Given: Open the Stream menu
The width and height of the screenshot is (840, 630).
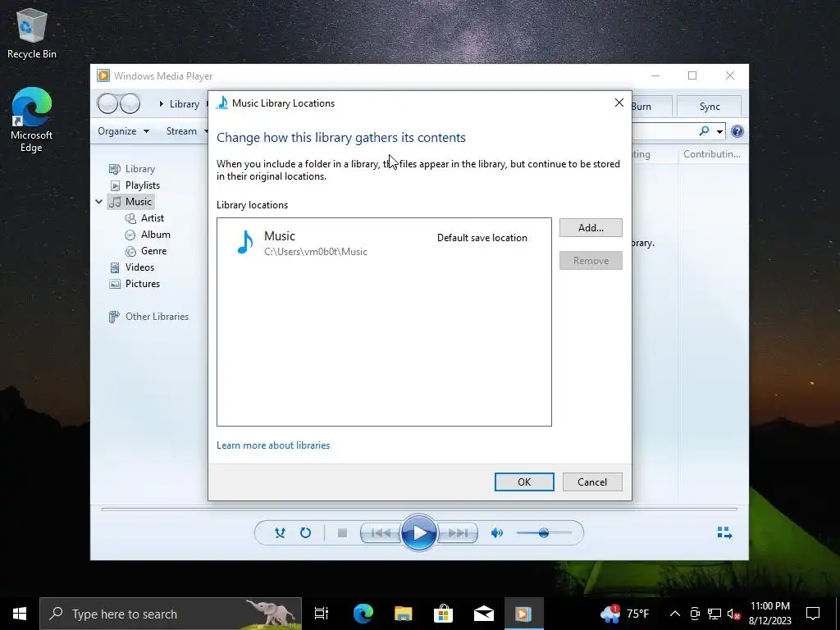Looking at the screenshot, I should point(186,131).
